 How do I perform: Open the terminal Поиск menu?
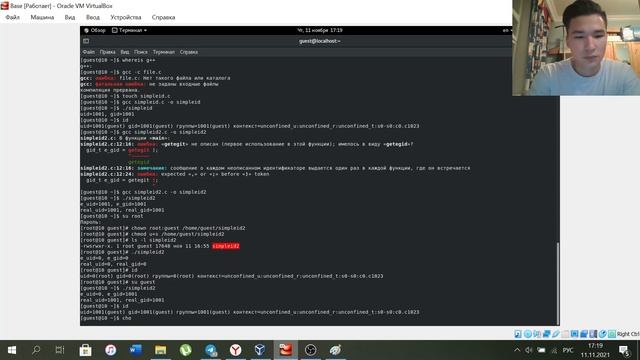tap(140, 52)
